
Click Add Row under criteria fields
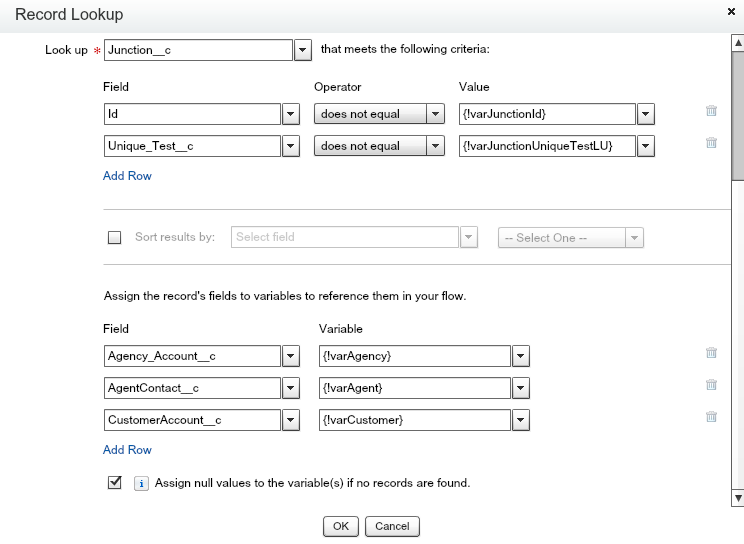127,176
